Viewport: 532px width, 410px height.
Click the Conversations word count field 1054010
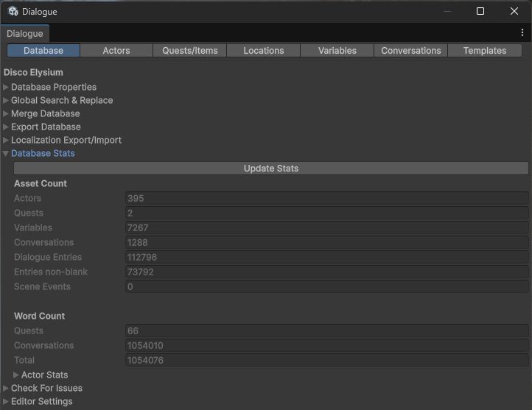[326, 345]
